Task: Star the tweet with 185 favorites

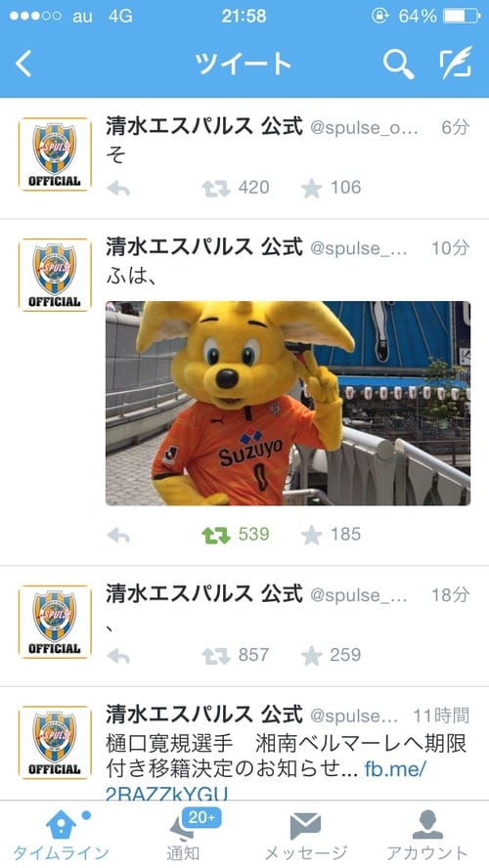Action: 311,535
